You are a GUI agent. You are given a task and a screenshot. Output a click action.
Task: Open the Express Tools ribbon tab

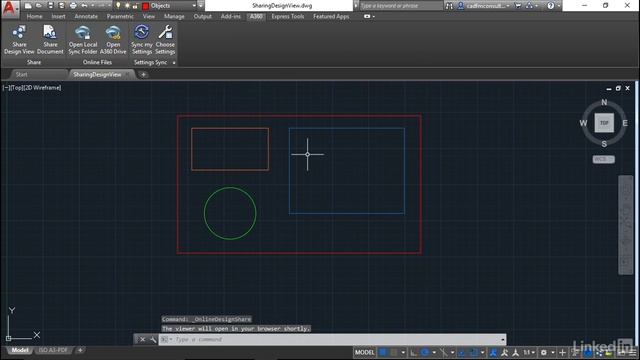(288, 17)
